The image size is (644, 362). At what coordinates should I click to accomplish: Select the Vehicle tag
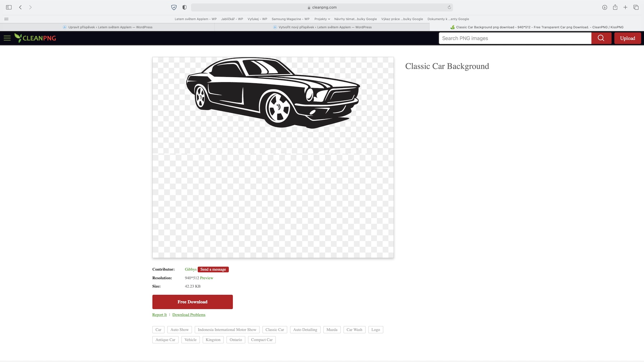pyautogui.click(x=190, y=340)
